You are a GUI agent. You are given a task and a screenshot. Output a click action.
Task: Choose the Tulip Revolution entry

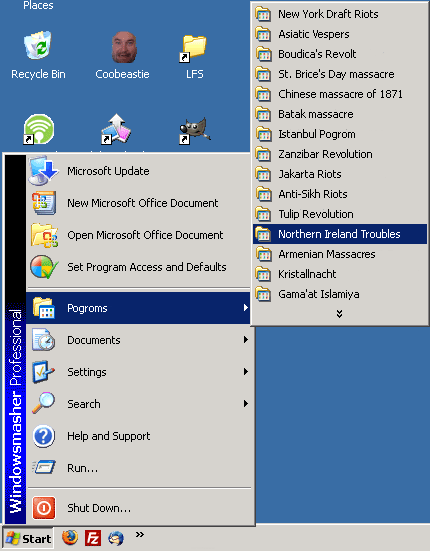[x=340, y=214]
